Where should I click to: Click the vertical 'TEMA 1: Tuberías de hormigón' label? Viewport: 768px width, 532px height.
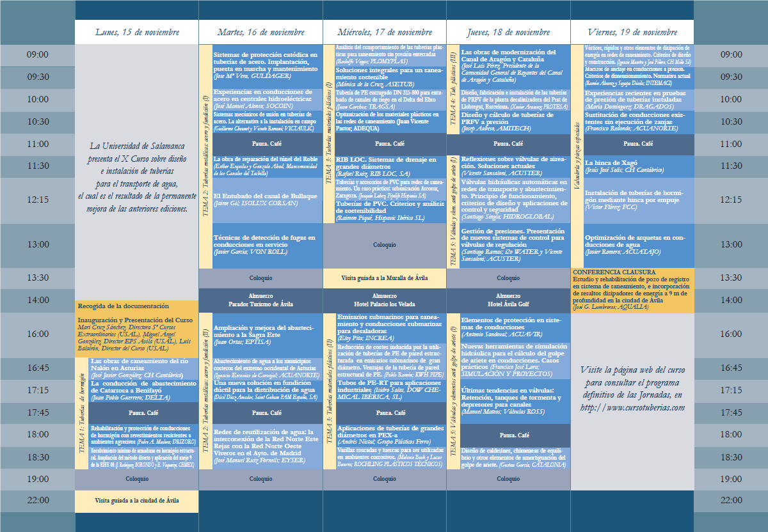click(81, 414)
